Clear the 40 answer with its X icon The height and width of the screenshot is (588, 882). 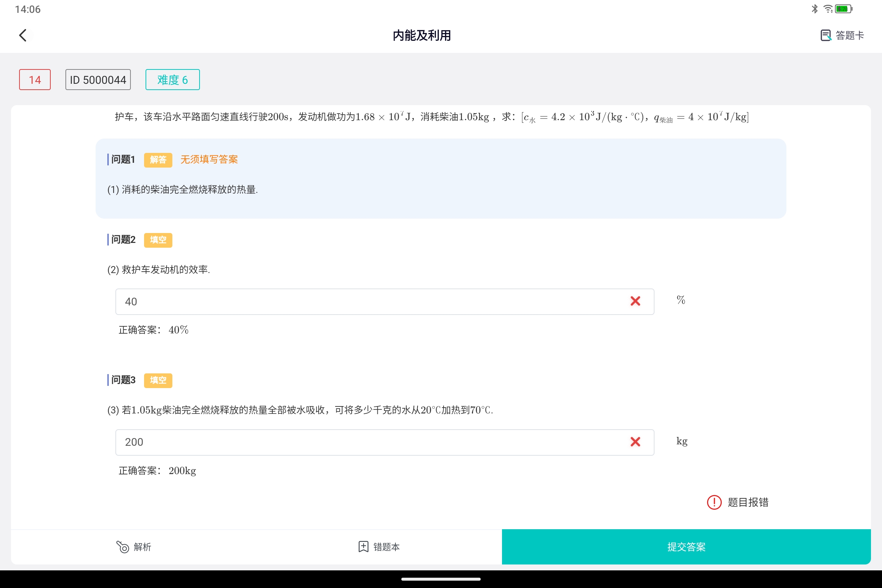[x=635, y=301]
